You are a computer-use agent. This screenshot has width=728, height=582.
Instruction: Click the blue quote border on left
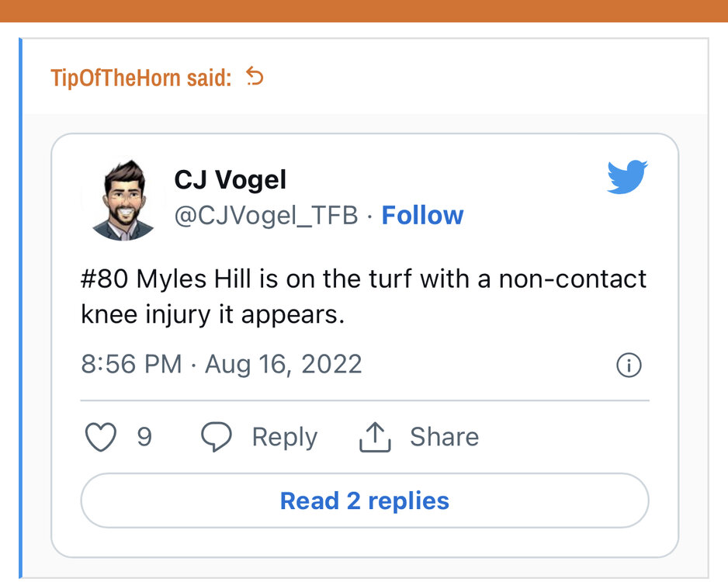click(x=21, y=310)
